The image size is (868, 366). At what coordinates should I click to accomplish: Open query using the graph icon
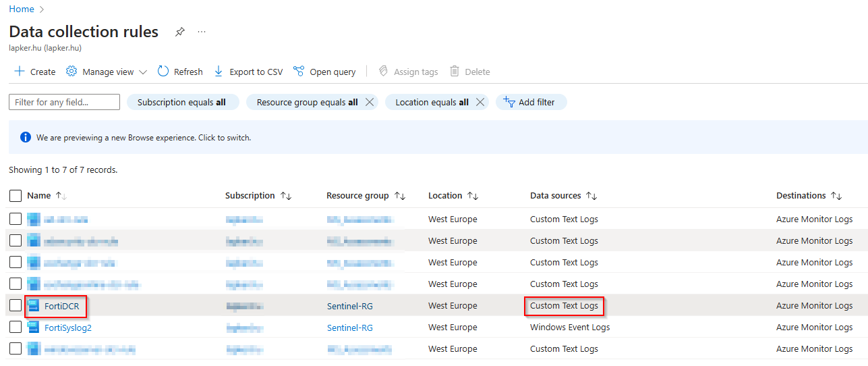pyautogui.click(x=299, y=72)
